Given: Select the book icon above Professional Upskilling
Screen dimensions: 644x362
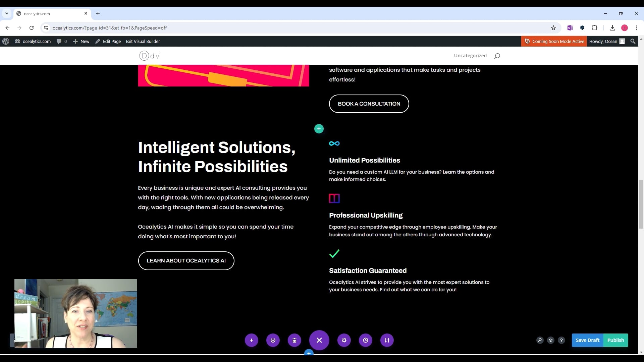Looking at the screenshot, I should click(334, 198).
